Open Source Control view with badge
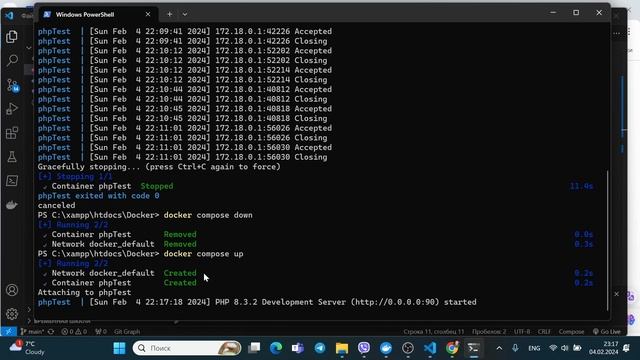This screenshot has height=360, width=640. (x=12, y=85)
